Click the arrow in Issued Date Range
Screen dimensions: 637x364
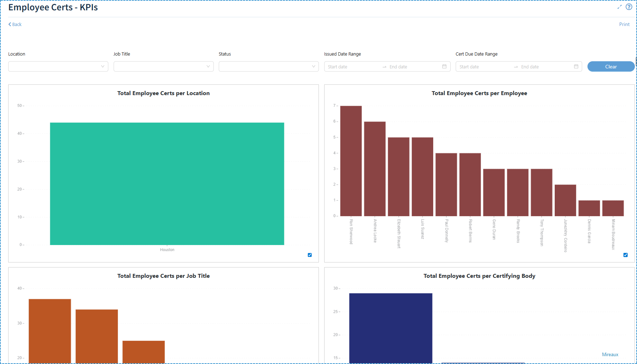[x=384, y=67]
